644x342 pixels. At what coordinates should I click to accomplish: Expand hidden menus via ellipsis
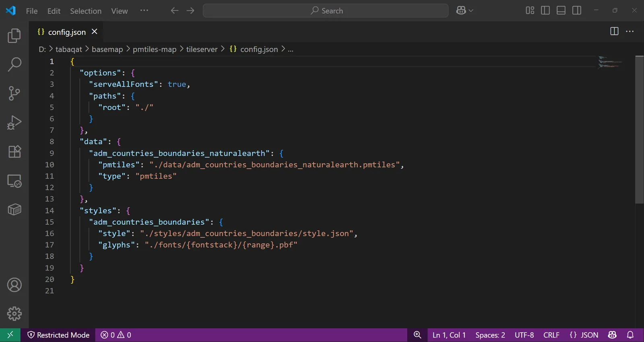pos(144,10)
